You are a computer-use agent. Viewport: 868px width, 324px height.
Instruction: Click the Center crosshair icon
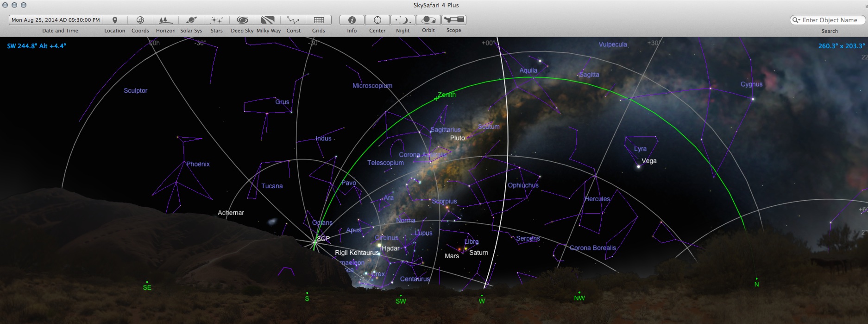(x=377, y=20)
